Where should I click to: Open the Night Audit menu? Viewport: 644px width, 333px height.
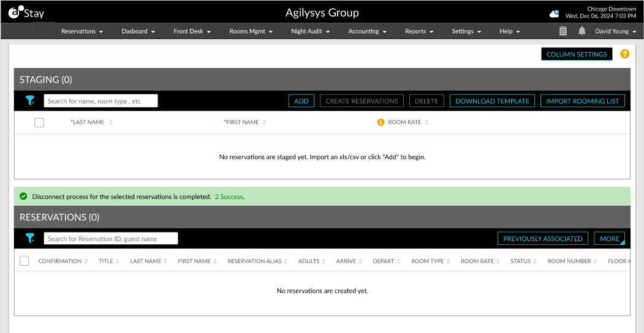[x=311, y=31]
